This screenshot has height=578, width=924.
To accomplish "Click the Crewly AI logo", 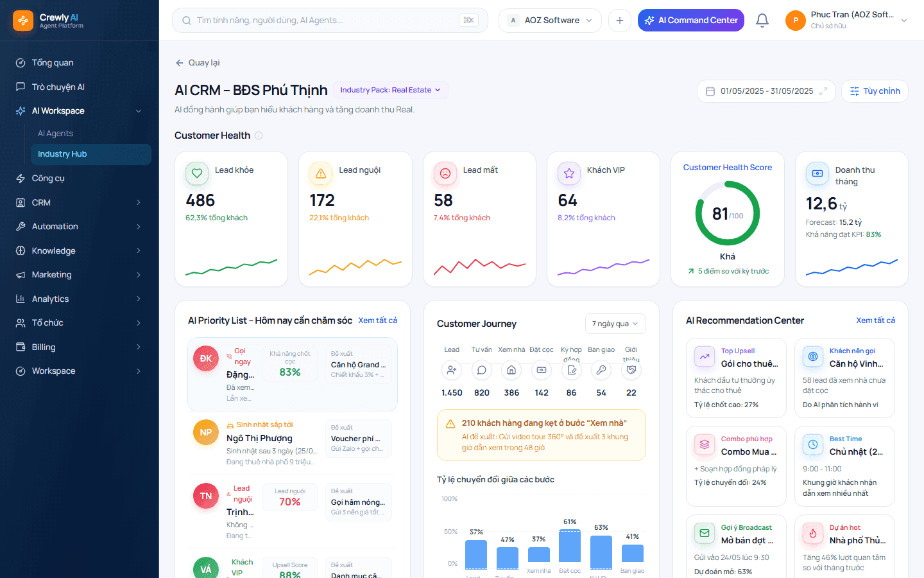I will click(23, 21).
